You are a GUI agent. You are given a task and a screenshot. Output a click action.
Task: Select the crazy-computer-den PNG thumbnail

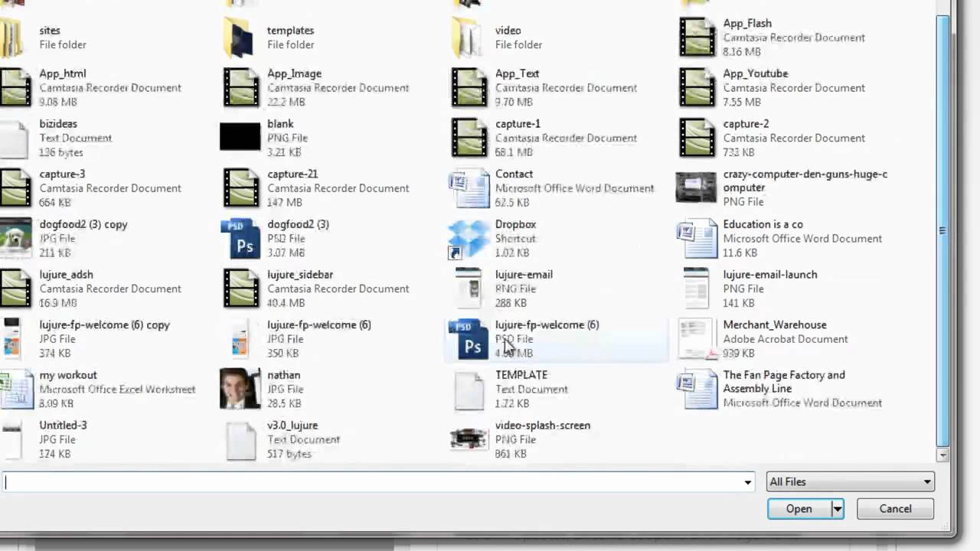[x=696, y=187]
